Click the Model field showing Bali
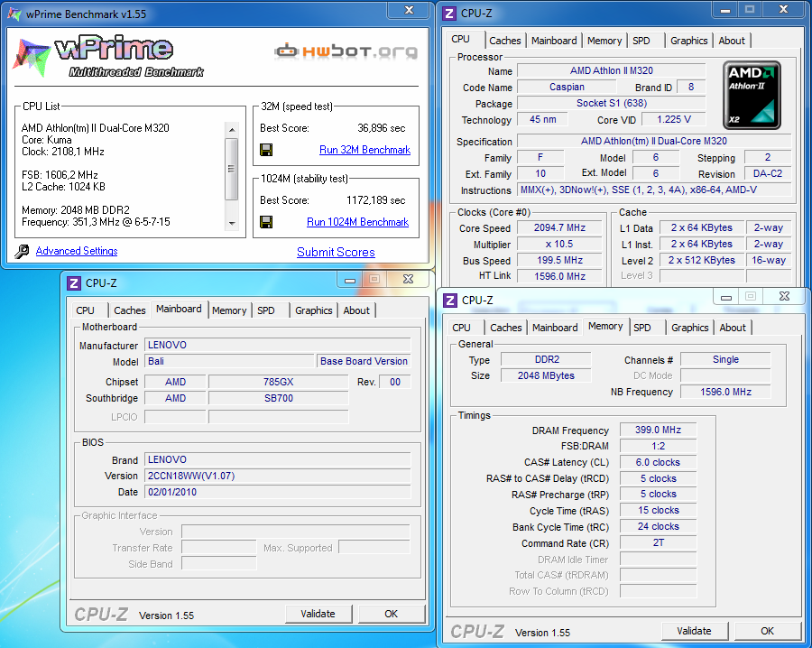This screenshot has width=812, height=648. (229, 361)
